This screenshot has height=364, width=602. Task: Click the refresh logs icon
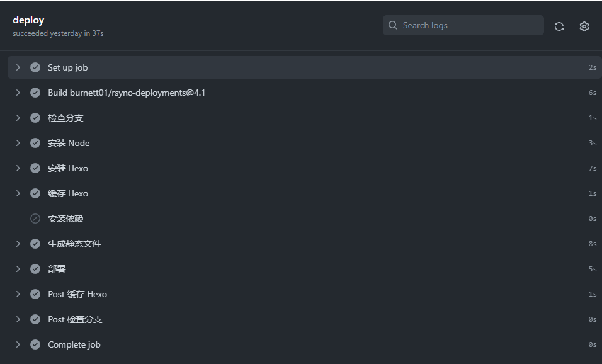coord(559,26)
